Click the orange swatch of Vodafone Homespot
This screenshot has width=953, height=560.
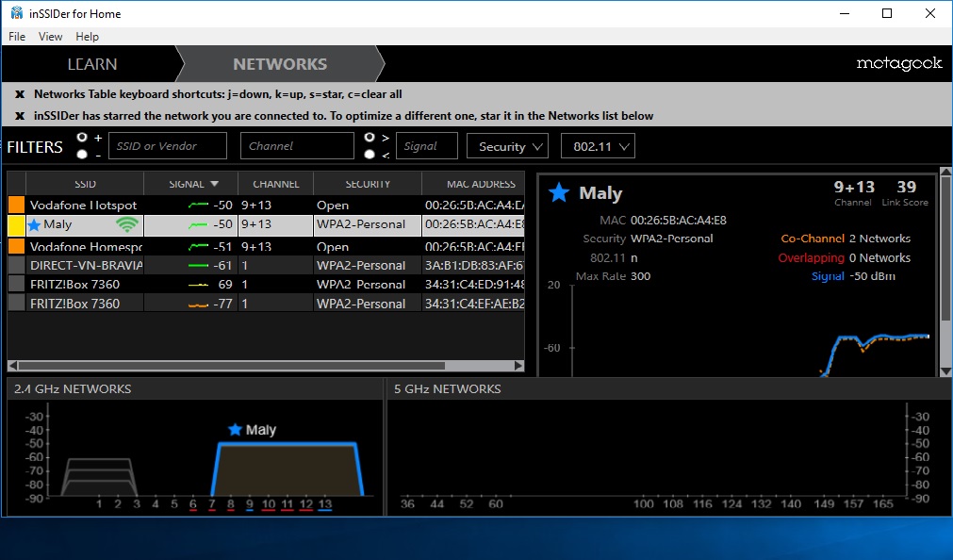pyautogui.click(x=17, y=246)
